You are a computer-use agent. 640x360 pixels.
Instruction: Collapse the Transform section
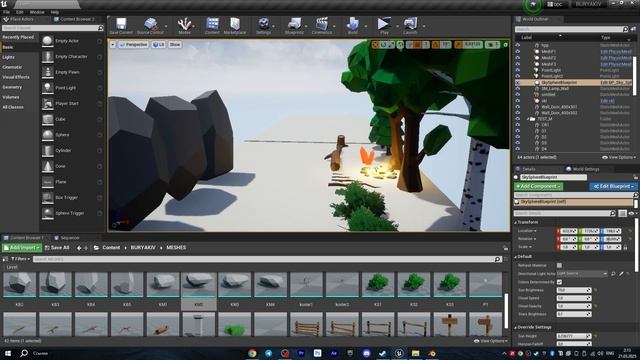coord(516,222)
